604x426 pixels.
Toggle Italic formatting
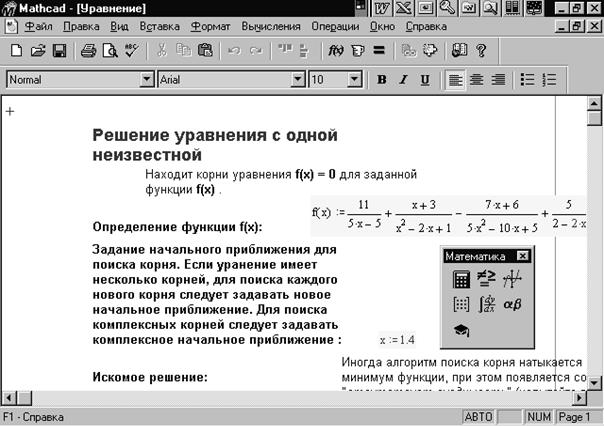[x=403, y=80]
